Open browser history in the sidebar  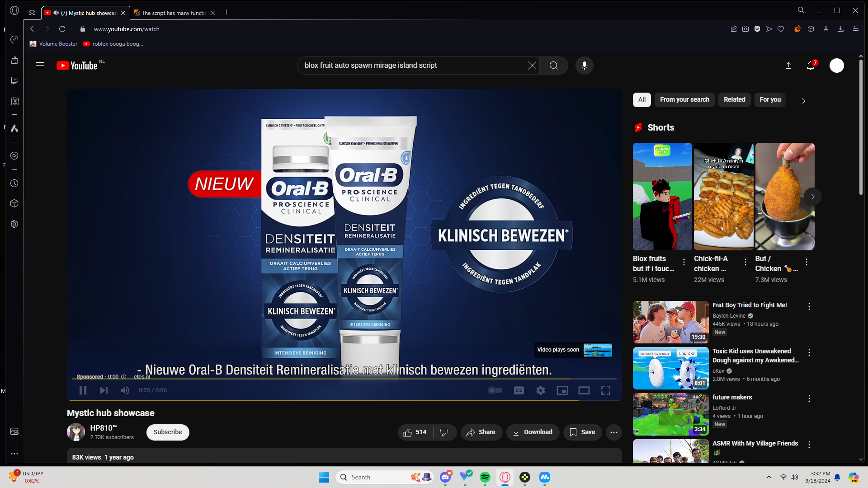[x=14, y=183]
